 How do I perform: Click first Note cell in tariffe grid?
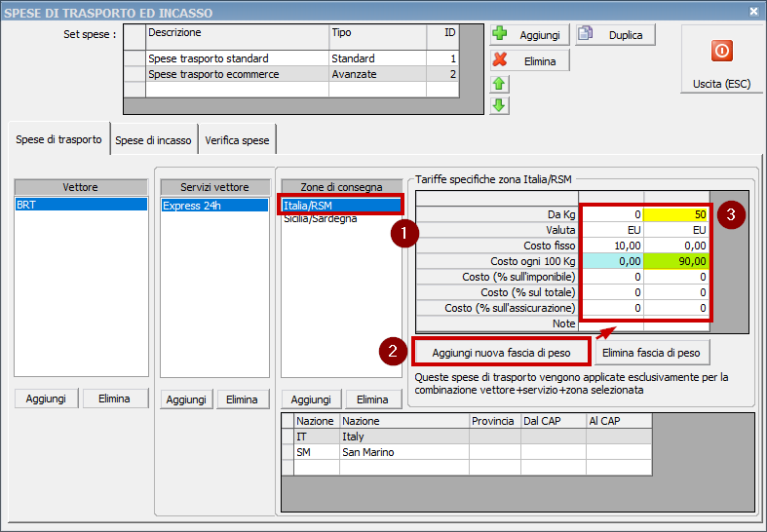point(611,323)
